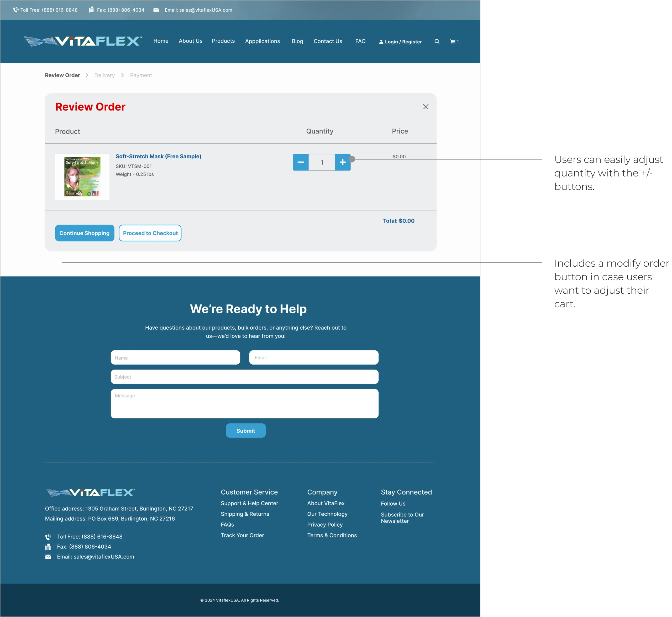
Task: Click the phone icon beside Toll Free
Action: click(x=16, y=10)
